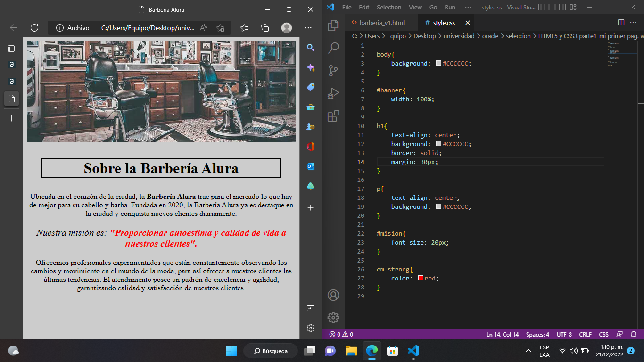The width and height of the screenshot is (644, 362).
Task: Open the p background #CCCCCC color swatch
Action: tap(438, 206)
